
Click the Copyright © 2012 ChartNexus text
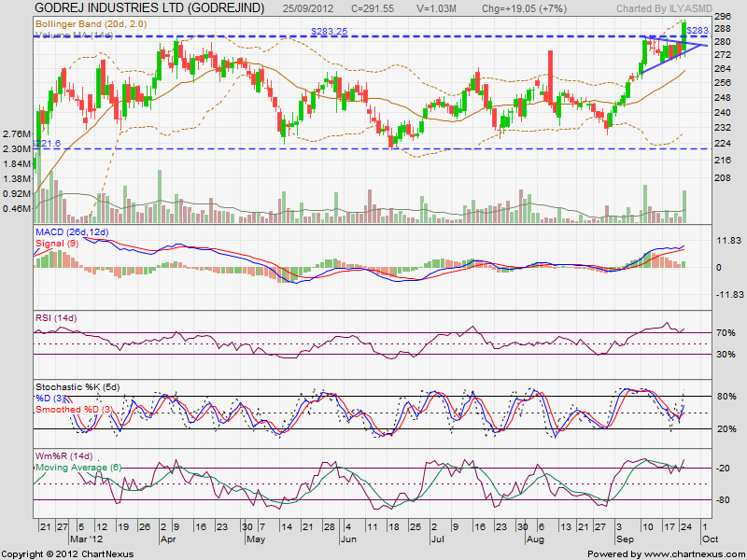[67, 554]
